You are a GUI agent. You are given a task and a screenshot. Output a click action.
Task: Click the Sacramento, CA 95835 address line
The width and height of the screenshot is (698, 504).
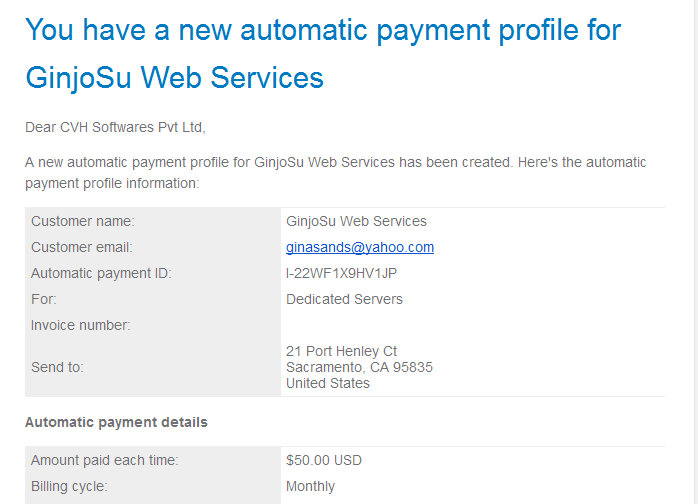tap(359, 367)
